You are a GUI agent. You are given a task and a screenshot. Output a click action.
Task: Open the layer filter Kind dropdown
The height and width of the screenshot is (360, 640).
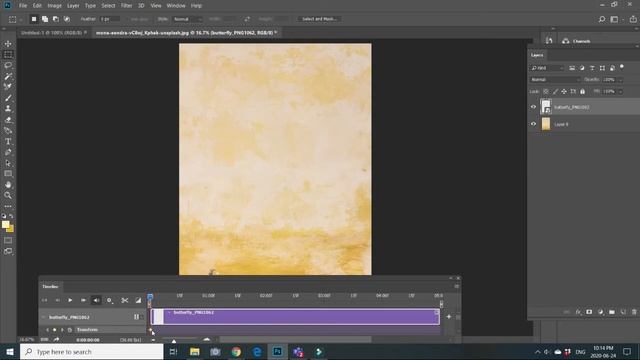tap(547, 68)
